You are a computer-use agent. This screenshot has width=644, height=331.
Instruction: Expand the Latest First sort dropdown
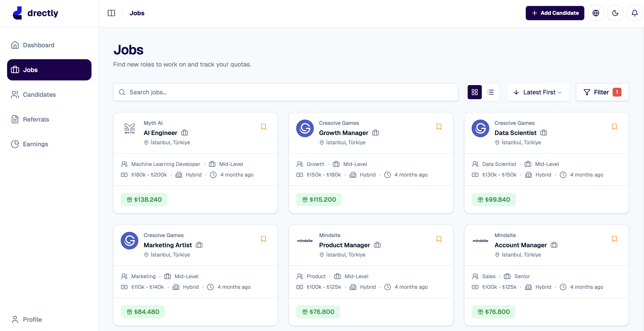[x=537, y=92]
